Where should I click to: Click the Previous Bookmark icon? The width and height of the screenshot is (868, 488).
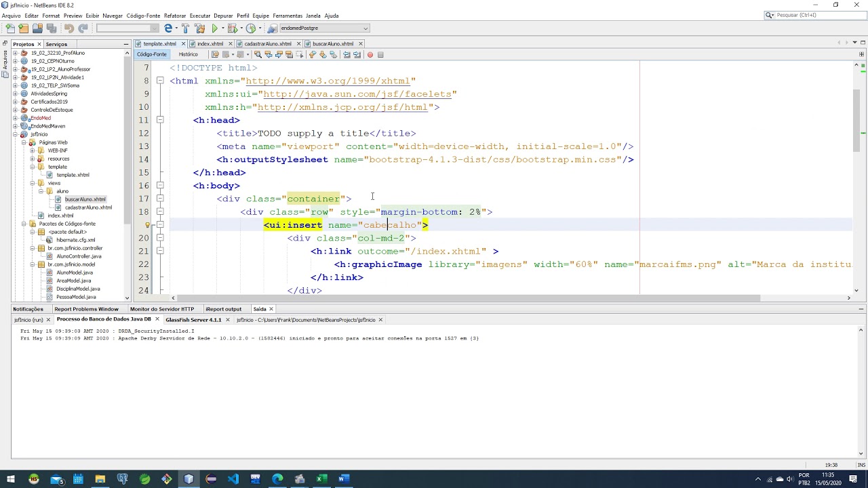[x=313, y=54]
